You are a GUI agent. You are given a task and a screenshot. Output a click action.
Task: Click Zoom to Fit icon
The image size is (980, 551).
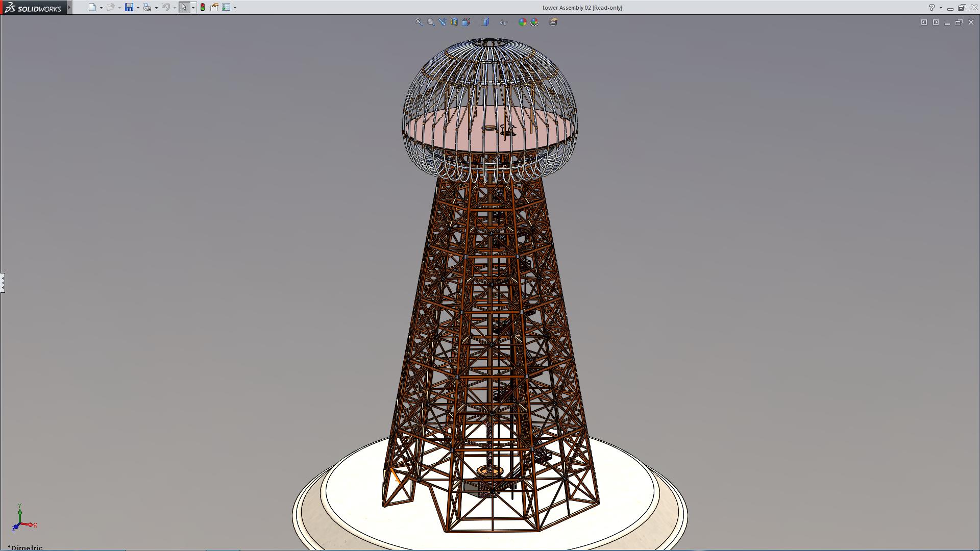[x=419, y=22]
